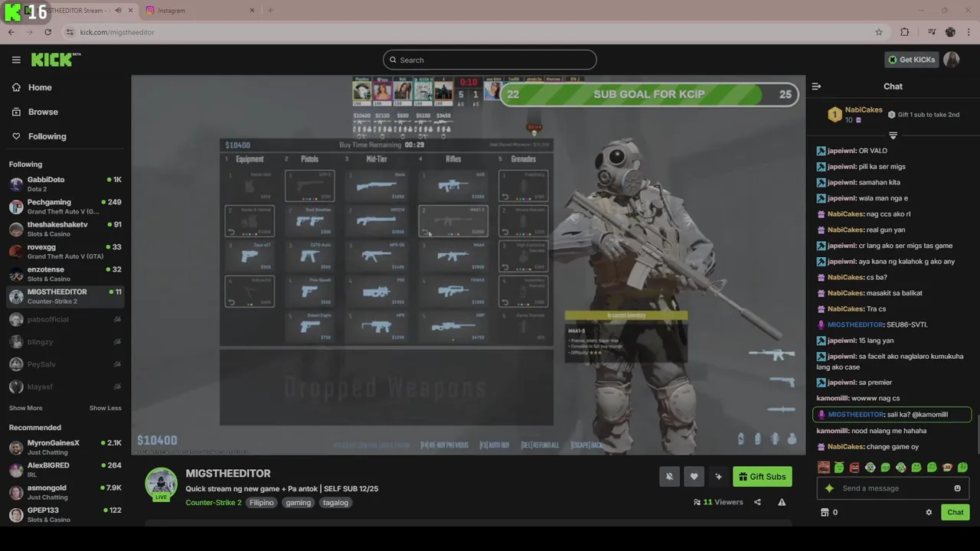Open MyronGainesX recommended channel
980x551 pixels.
click(x=65, y=448)
